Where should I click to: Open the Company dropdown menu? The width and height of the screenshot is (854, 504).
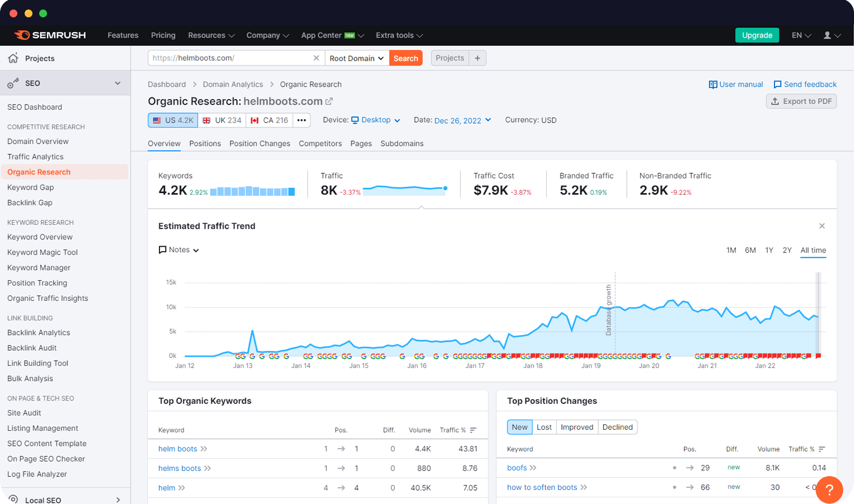coord(268,35)
